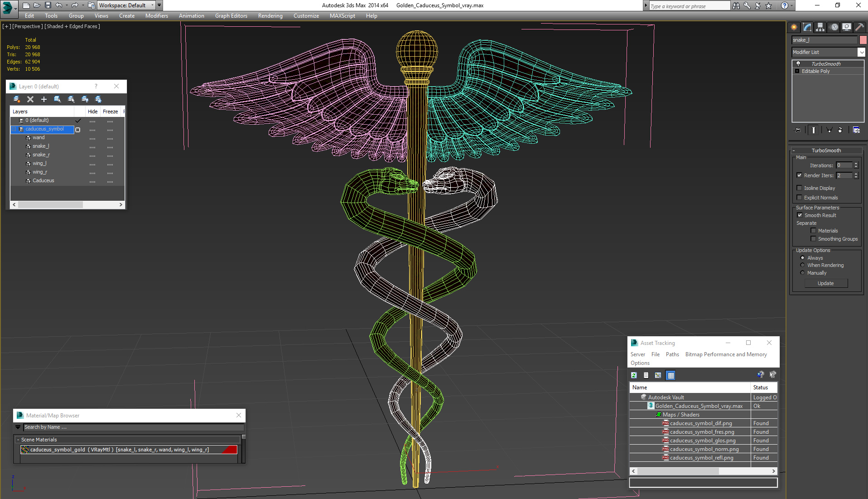868x499 pixels.
Task: Open the Utilities hammer panel tab
Action: click(859, 27)
